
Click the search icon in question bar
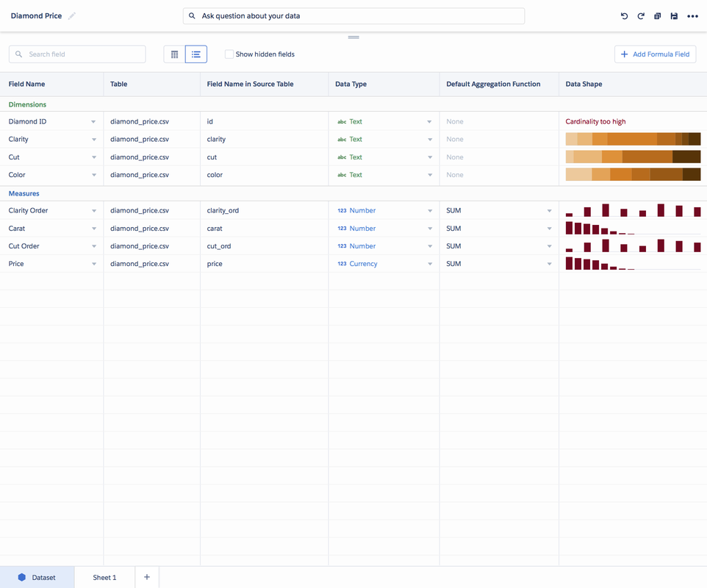pos(192,15)
